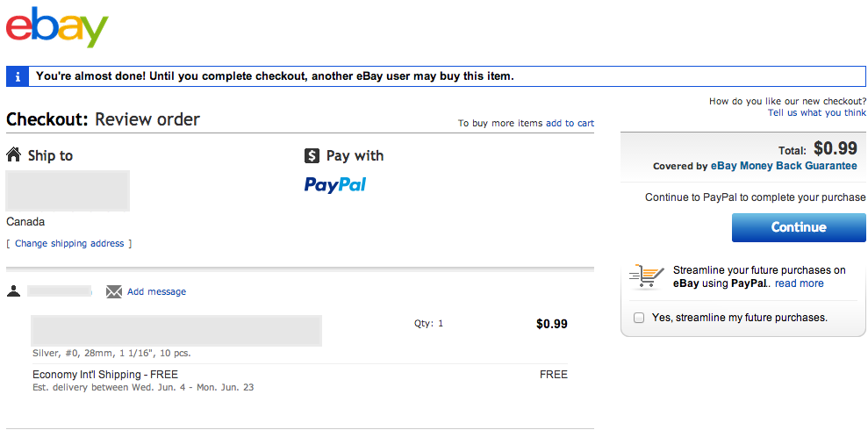Screen dimensions: 868x430
Task: Enable streamline my future purchases checkbox
Action: 639,318
